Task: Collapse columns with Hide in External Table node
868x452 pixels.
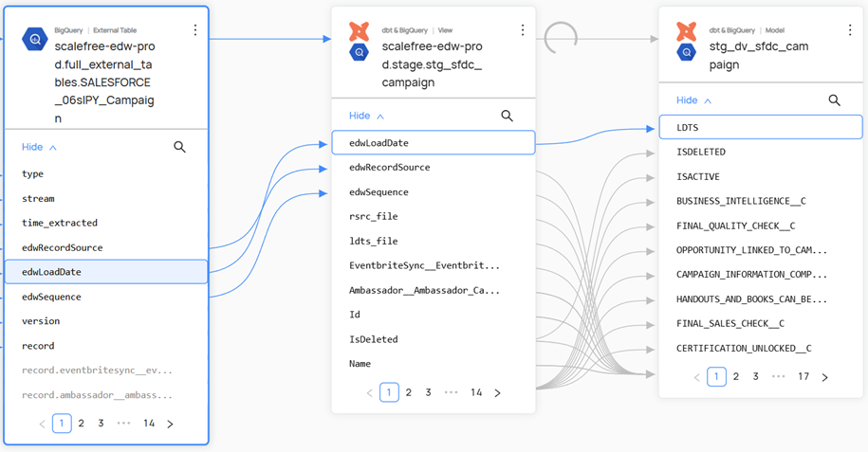Action: pos(39,147)
